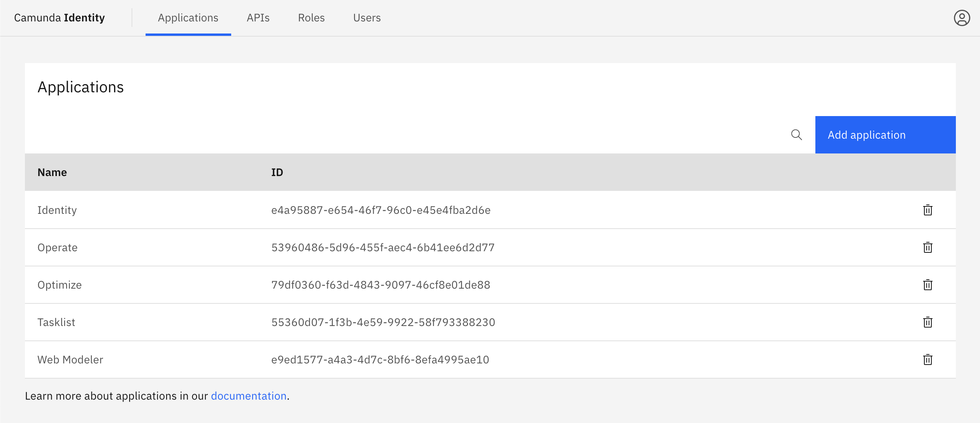980x423 pixels.
Task: Click the Identity application row
Action: coord(490,210)
